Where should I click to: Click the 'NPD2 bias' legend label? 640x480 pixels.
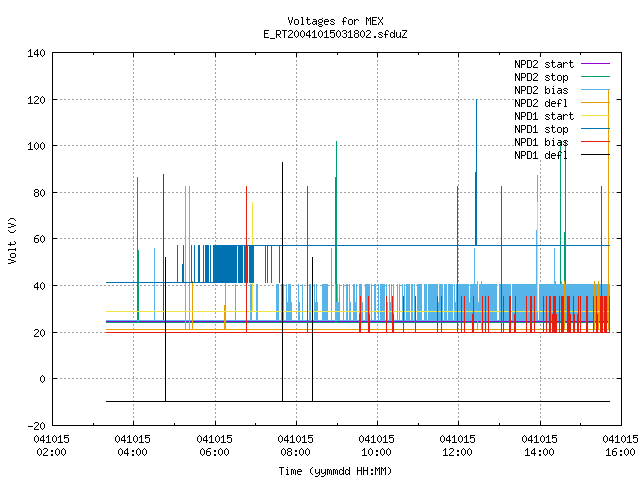tap(541, 90)
